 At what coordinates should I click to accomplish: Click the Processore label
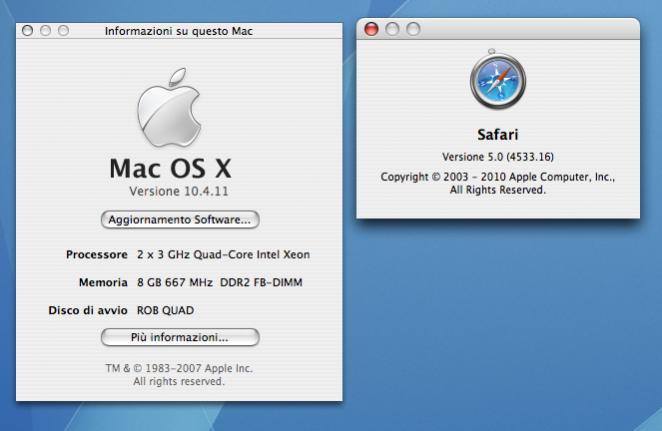click(x=97, y=255)
